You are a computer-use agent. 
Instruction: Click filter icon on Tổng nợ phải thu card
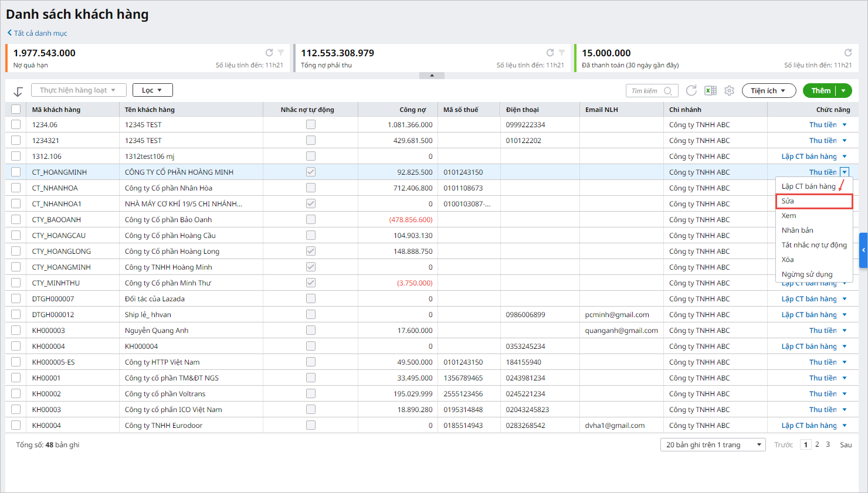pos(562,53)
